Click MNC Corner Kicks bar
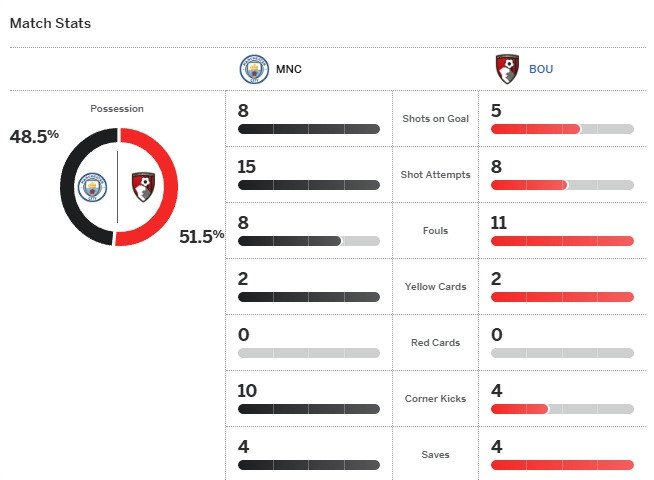The width and height of the screenshot is (654, 480). [308, 409]
